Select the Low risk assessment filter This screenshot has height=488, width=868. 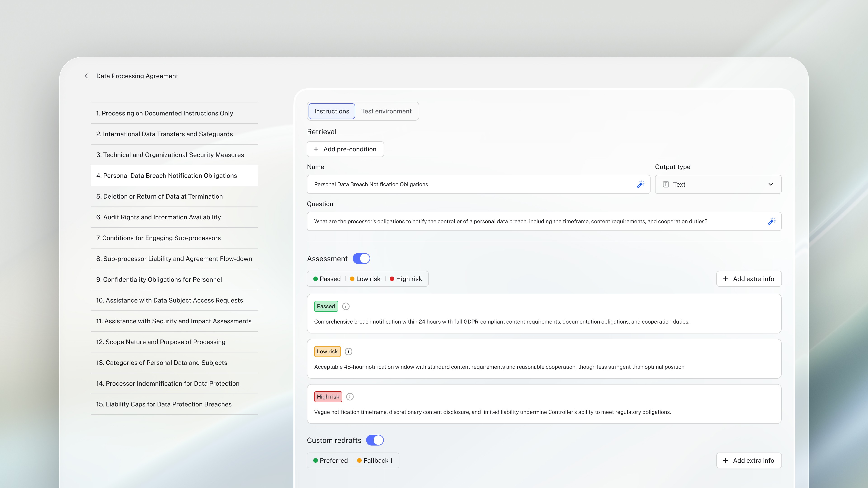pos(365,279)
